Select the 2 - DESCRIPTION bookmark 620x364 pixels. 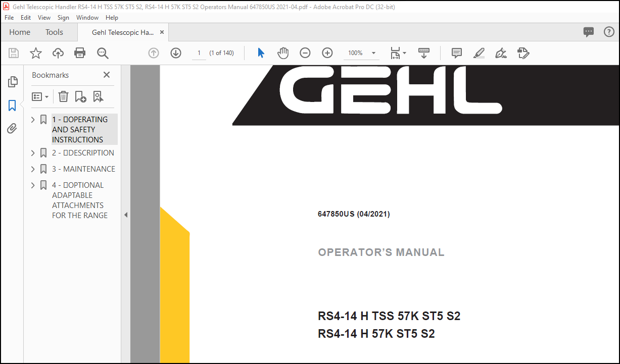83,153
